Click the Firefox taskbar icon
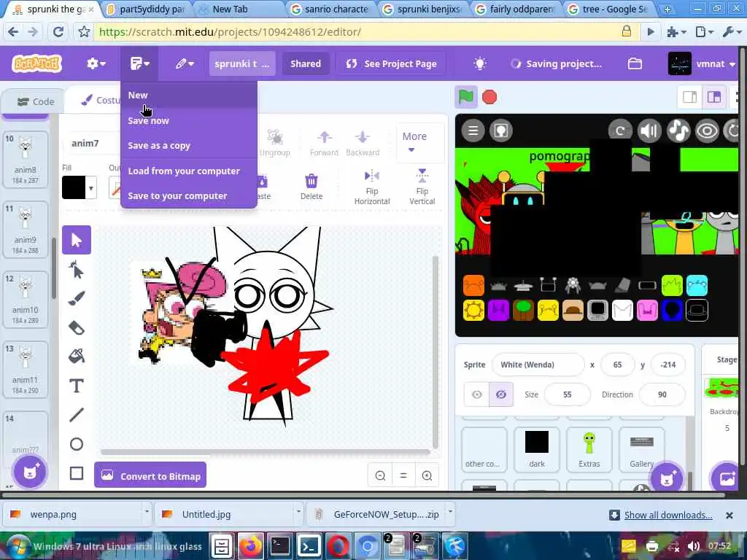747x560 pixels. (251, 545)
